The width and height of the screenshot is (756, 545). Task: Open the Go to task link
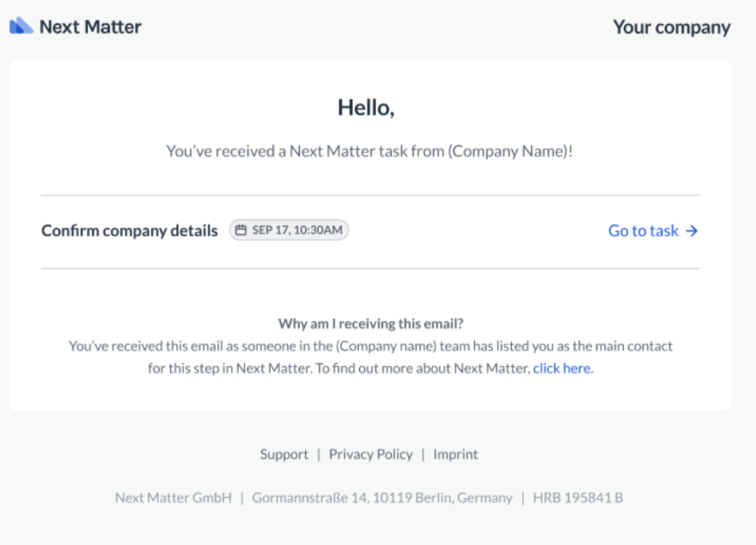pos(653,230)
